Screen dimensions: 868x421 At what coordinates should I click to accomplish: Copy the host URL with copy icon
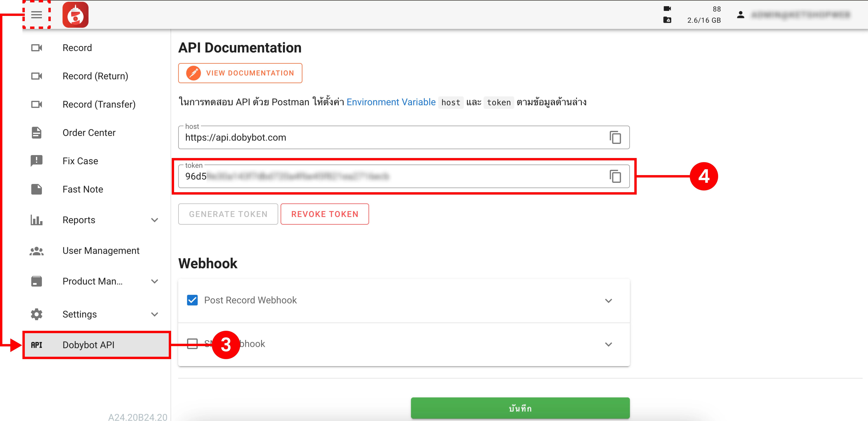point(615,137)
